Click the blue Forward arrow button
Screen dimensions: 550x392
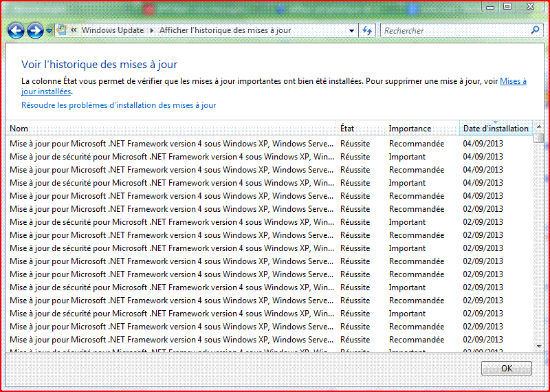pos(36,31)
